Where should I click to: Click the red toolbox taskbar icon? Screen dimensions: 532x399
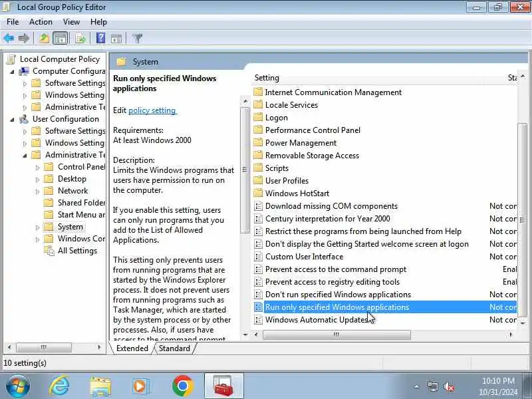pos(223,386)
